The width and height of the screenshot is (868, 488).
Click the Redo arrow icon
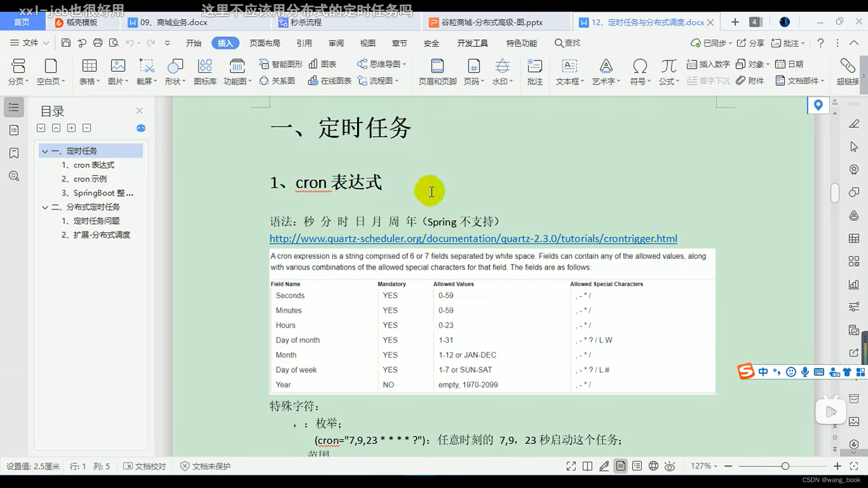(151, 43)
